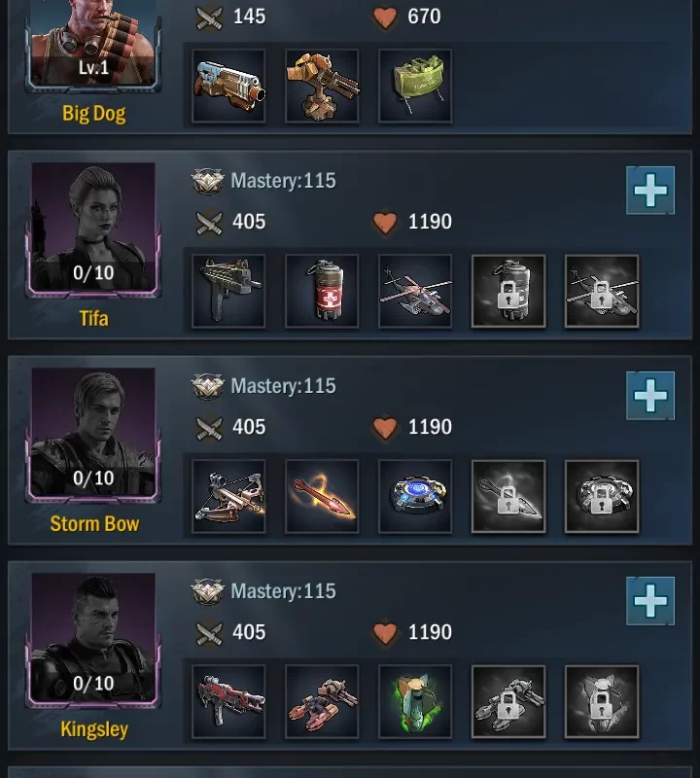This screenshot has width=700, height=778.
Task: Tap Tifa's locked canister skill slot
Action: pyautogui.click(x=508, y=291)
